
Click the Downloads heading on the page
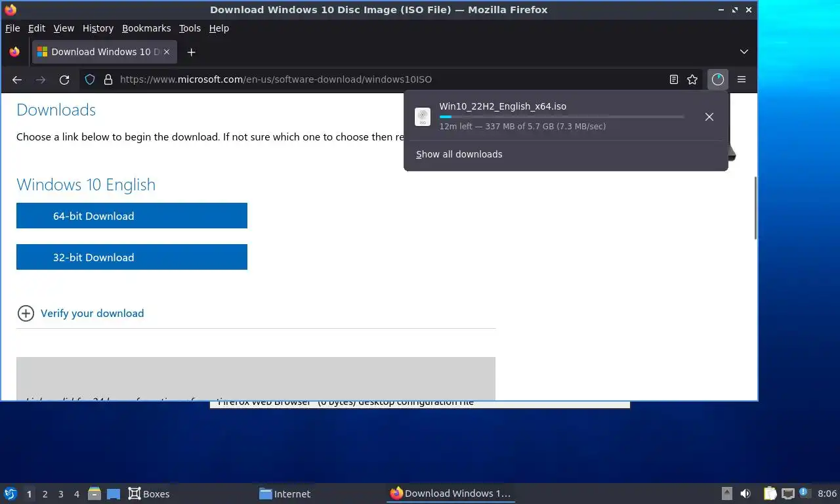(x=56, y=110)
